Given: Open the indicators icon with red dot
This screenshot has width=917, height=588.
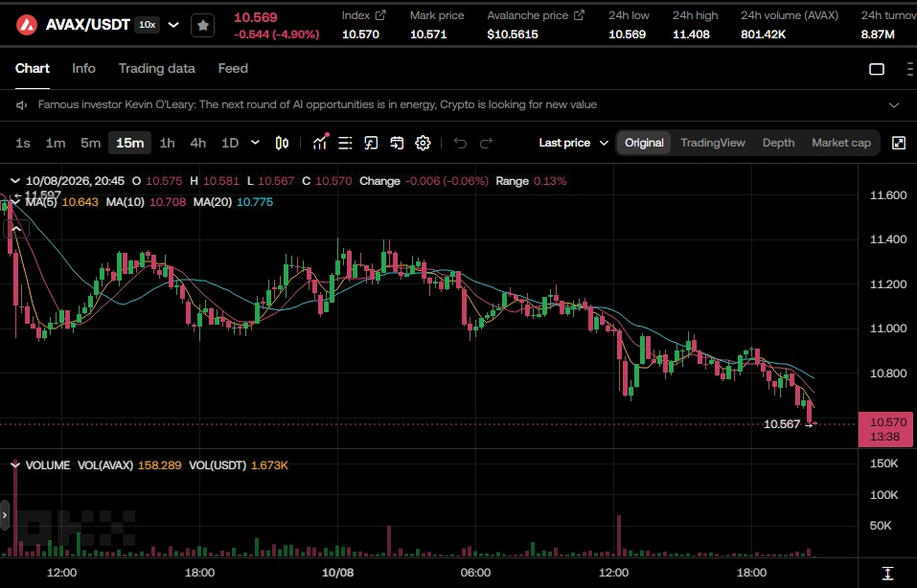Looking at the screenshot, I should coord(320,143).
